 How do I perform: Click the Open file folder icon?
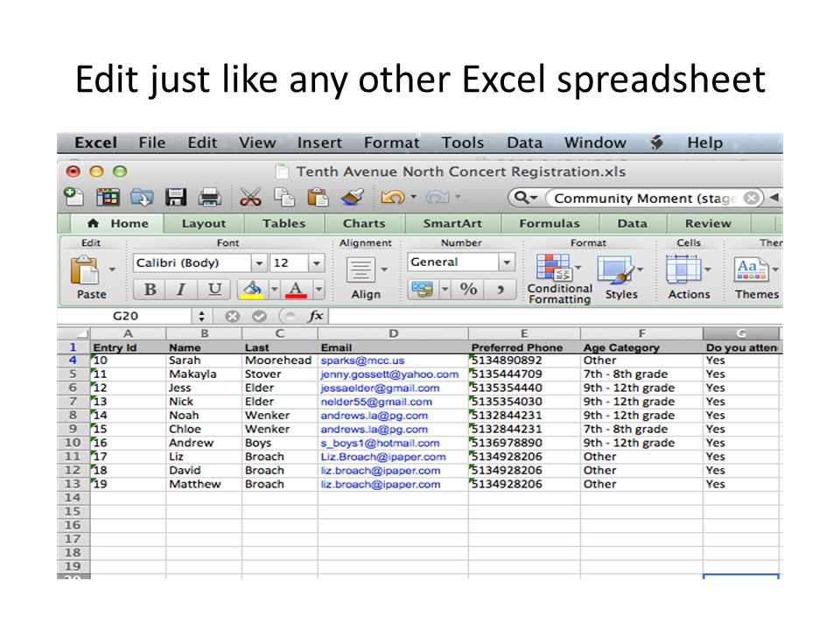tap(142, 197)
